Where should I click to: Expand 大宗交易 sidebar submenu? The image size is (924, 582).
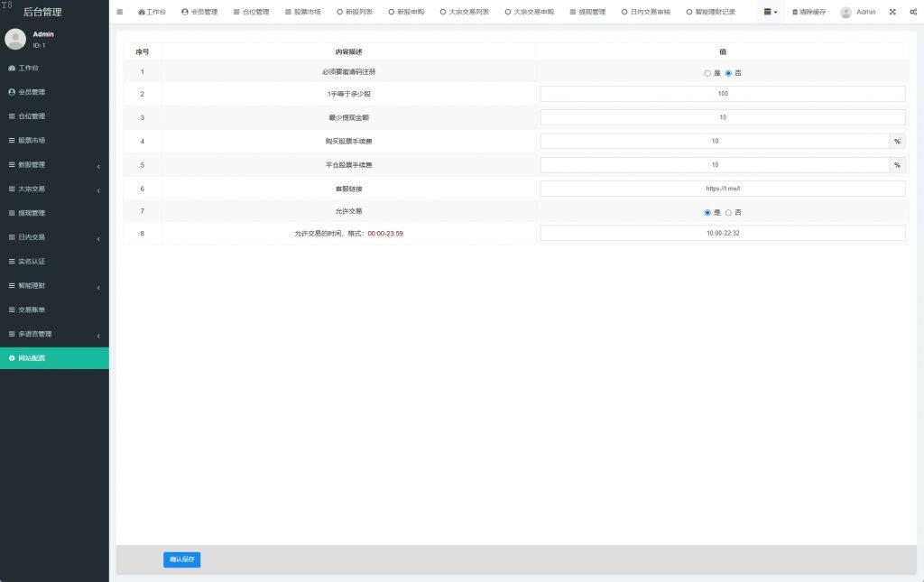pyautogui.click(x=54, y=189)
